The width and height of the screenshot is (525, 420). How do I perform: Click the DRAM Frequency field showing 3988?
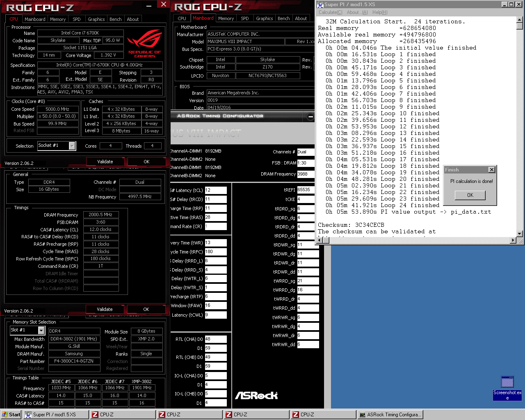[306, 174]
